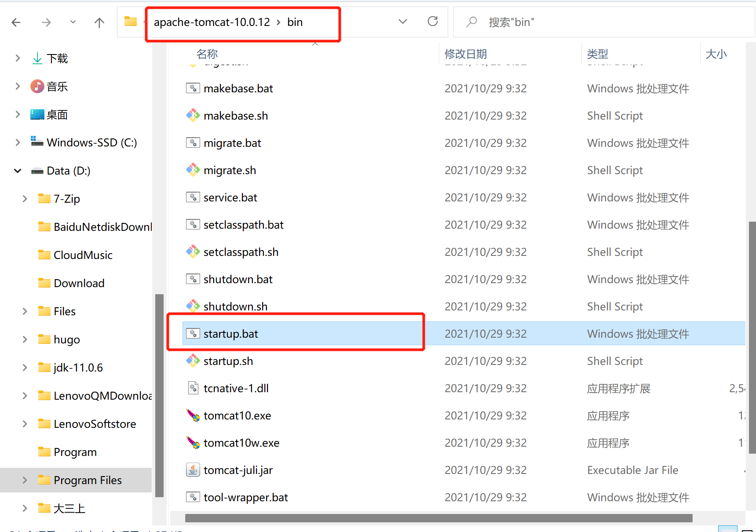Select the Program Files folder in the sidebar
Image resolution: width=756 pixels, height=532 pixels.
pyautogui.click(x=88, y=480)
